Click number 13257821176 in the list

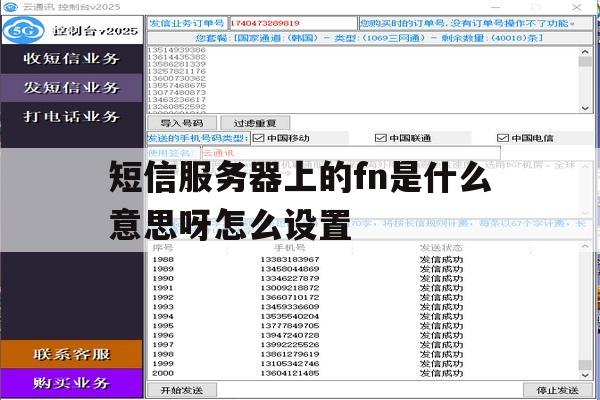click(x=177, y=71)
